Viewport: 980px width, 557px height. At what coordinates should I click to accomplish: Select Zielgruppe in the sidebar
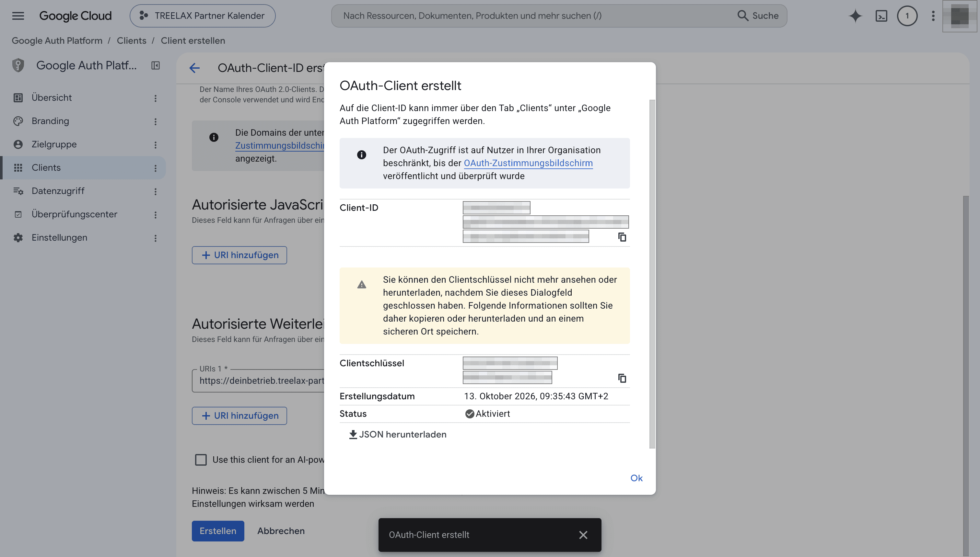(54, 144)
